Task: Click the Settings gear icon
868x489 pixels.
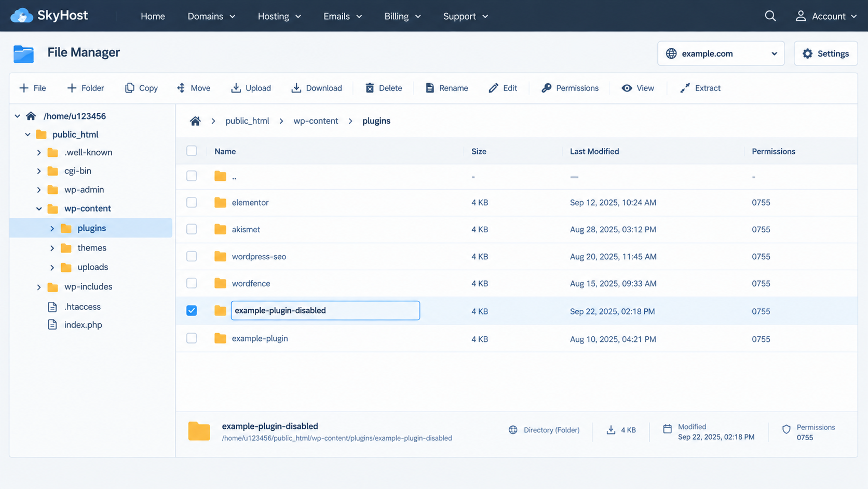Action: pyautogui.click(x=807, y=54)
